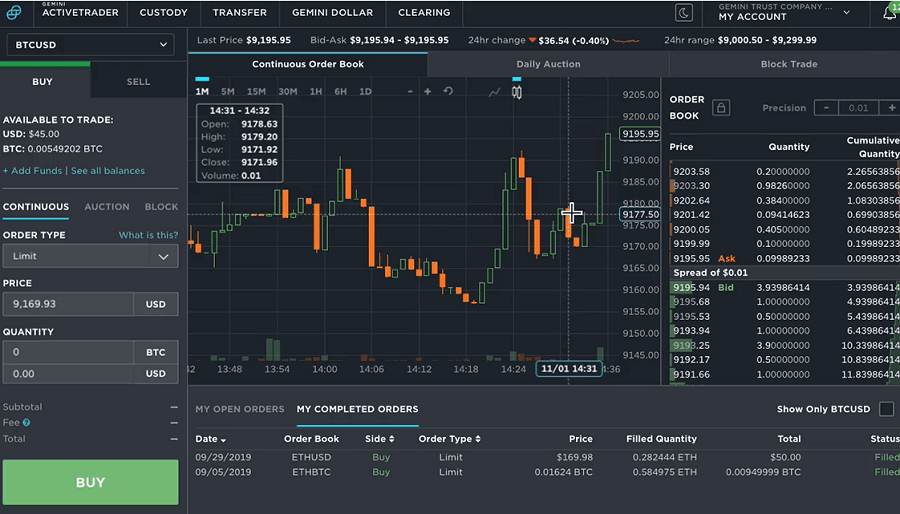The image size is (900, 514).
Task: Switch to the Auction order mode tab
Action: [107, 207]
